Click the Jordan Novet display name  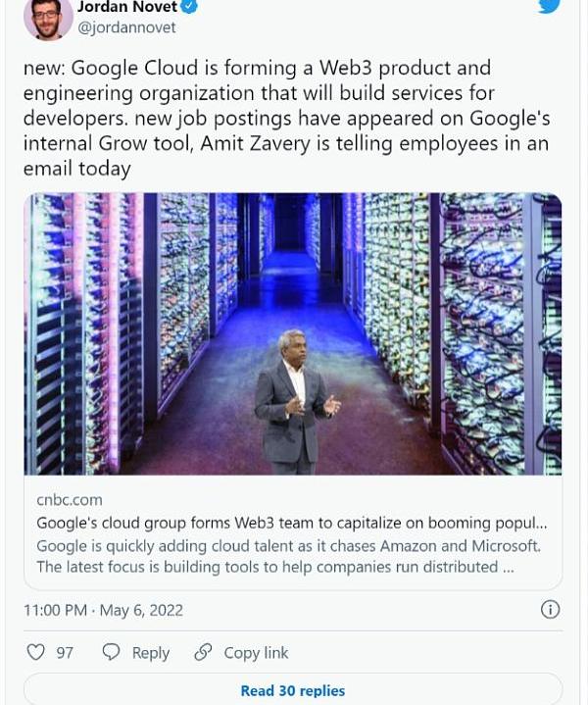pyautogui.click(x=126, y=7)
